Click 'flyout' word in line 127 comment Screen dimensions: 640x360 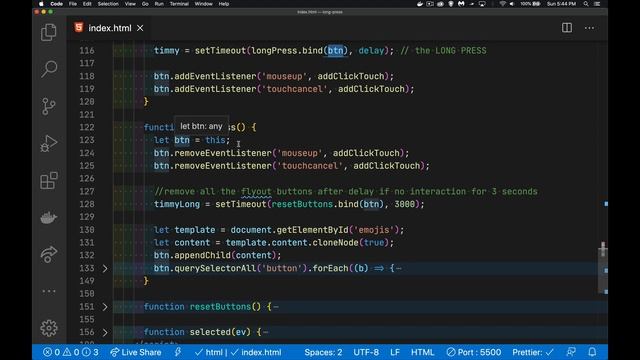(256, 191)
